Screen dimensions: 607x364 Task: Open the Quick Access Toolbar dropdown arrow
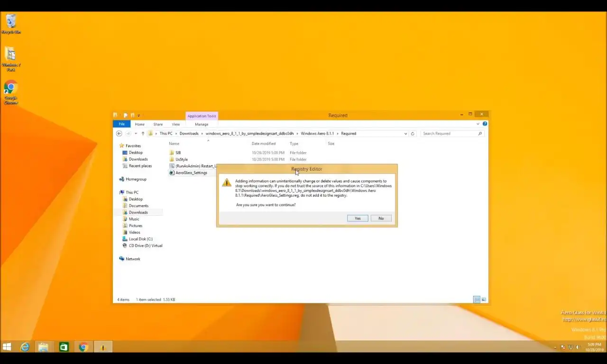point(138,116)
